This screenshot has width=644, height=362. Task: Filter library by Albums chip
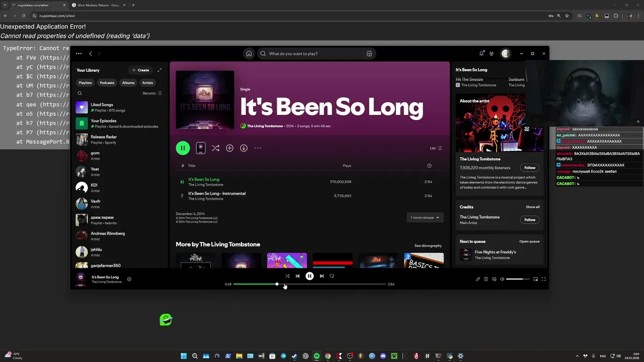coord(128,82)
